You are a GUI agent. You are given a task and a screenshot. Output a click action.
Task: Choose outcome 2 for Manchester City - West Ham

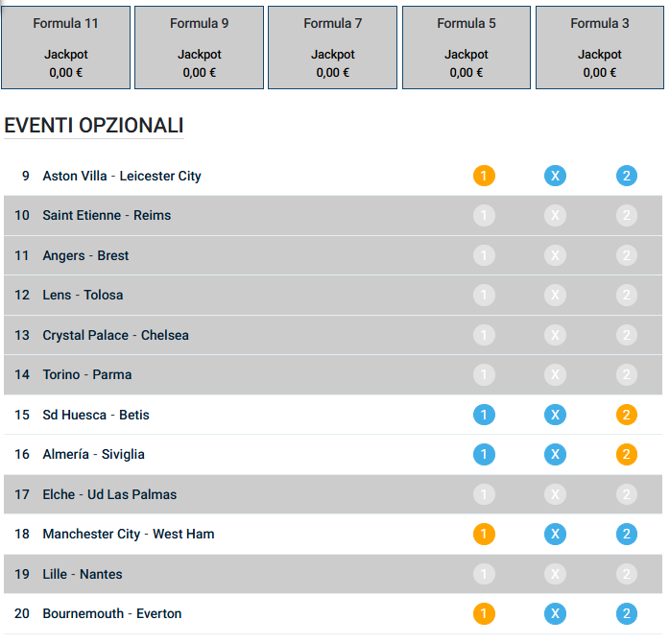[x=626, y=534]
